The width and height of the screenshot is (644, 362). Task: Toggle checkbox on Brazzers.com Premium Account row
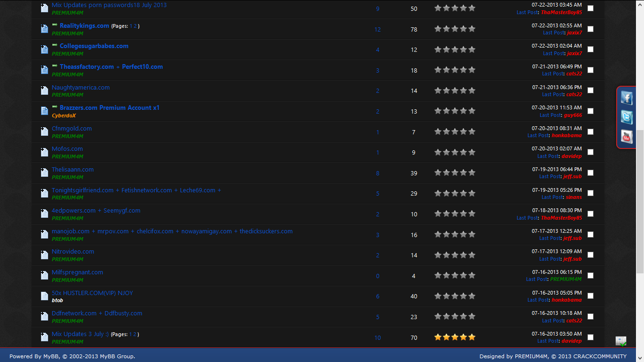tap(590, 111)
